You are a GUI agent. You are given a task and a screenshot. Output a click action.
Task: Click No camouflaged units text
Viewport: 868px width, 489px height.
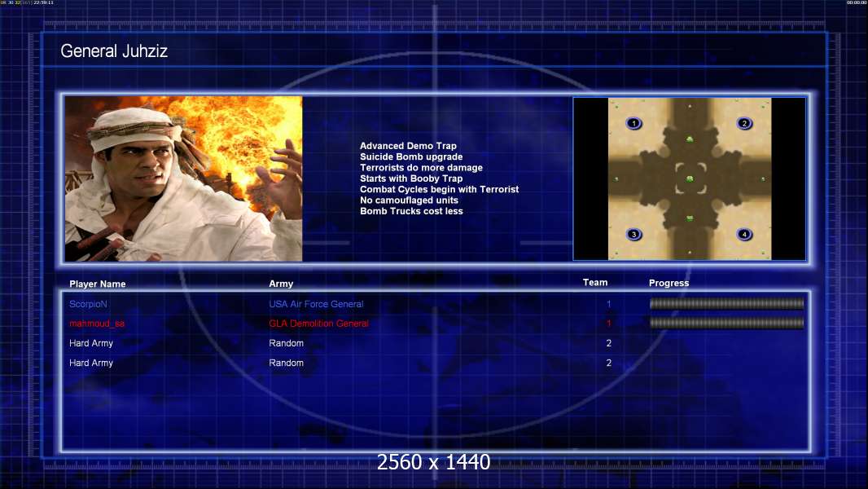(409, 200)
